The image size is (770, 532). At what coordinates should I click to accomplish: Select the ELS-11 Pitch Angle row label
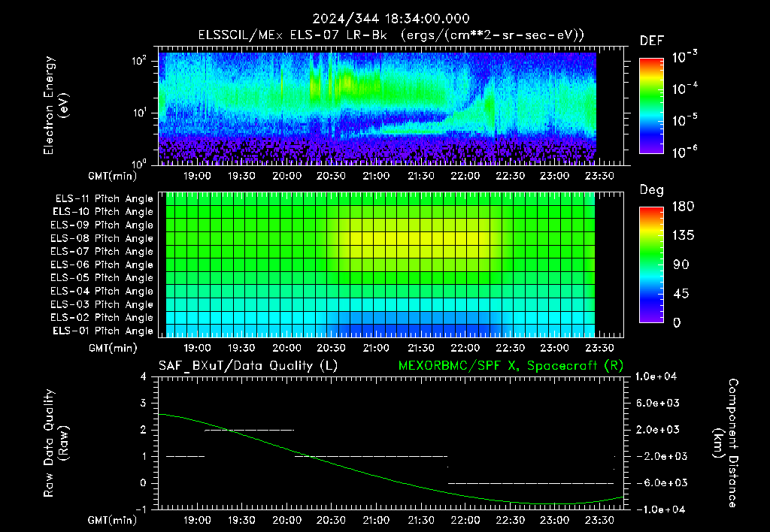[x=104, y=199]
